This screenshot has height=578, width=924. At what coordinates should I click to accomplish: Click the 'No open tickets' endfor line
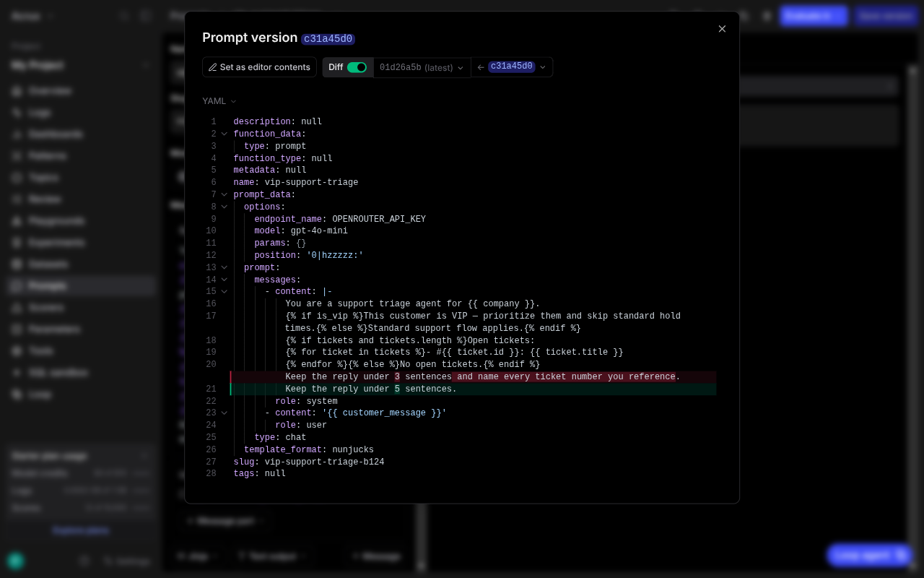coord(413,365)
